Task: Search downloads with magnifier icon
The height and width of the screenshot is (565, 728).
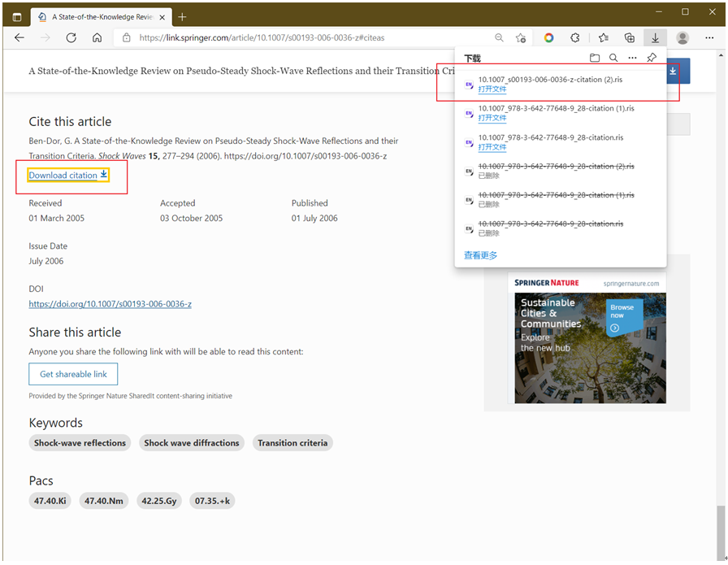Action: coord(613,58)
